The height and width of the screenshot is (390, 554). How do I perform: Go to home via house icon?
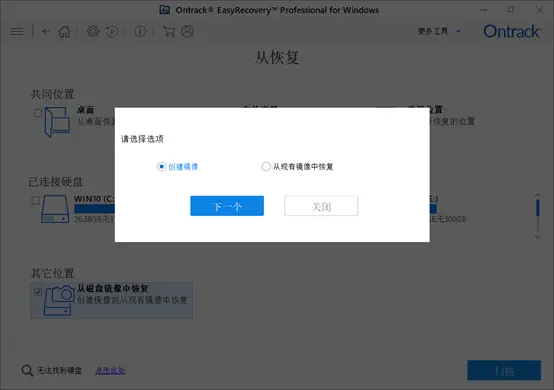(x=64, y=31)
